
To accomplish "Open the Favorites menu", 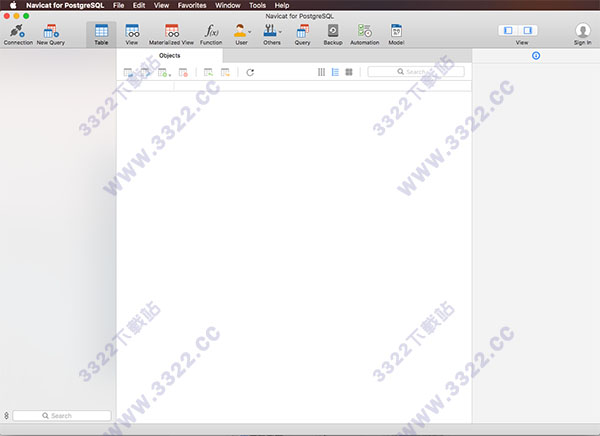I will [192, 5].
